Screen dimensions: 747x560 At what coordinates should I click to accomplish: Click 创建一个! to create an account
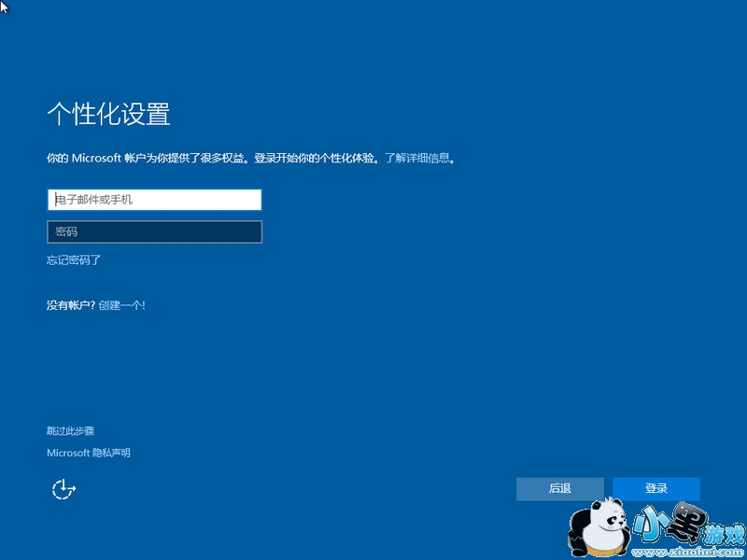tap(121, 305)
